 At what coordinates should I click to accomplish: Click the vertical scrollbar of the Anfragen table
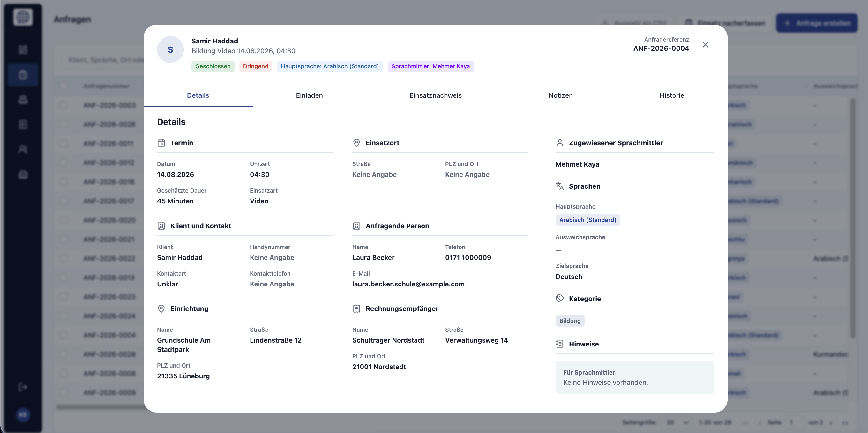pyautogui.click(x=853, y=218)
